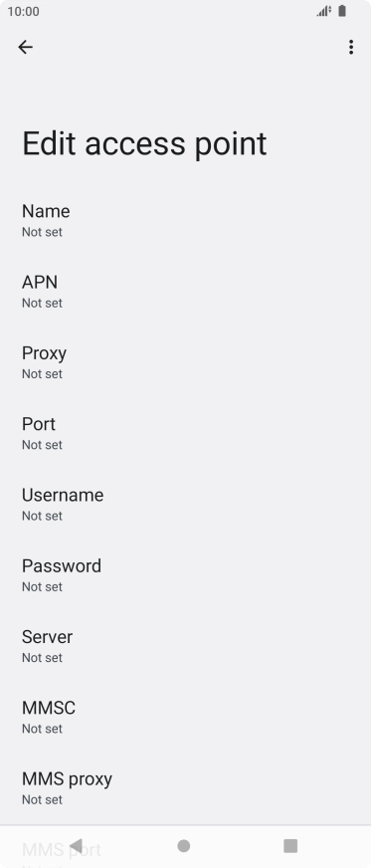Image resolution: width=371 pixels, height=868 pixels.
Task: Tap the Edit access point heading
Action: coord(144,144)
